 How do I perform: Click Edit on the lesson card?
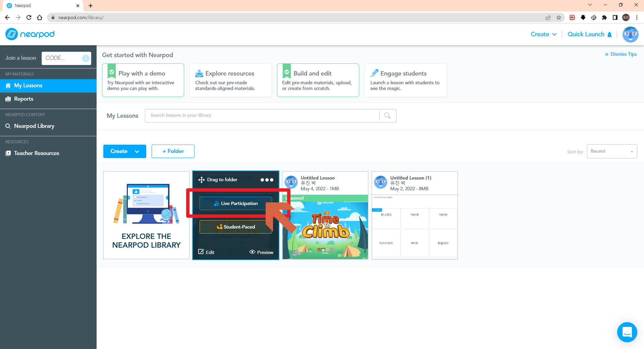point(206,252)
